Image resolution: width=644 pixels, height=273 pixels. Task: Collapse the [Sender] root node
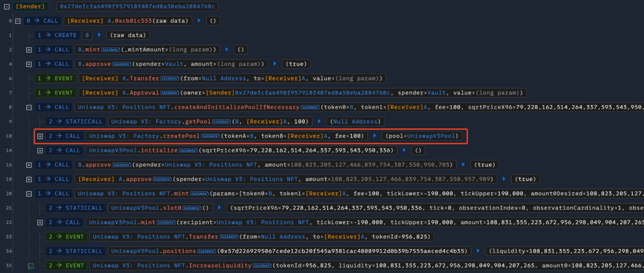click(6, 6)
